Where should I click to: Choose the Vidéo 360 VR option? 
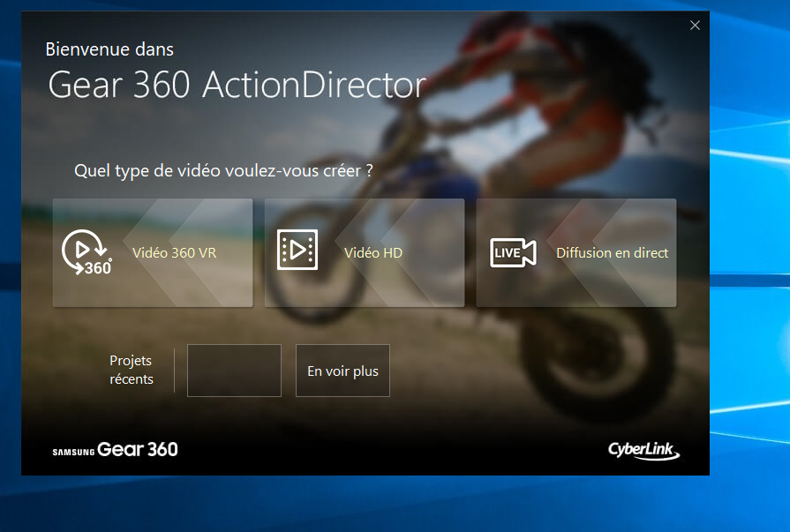coord(153,252)
